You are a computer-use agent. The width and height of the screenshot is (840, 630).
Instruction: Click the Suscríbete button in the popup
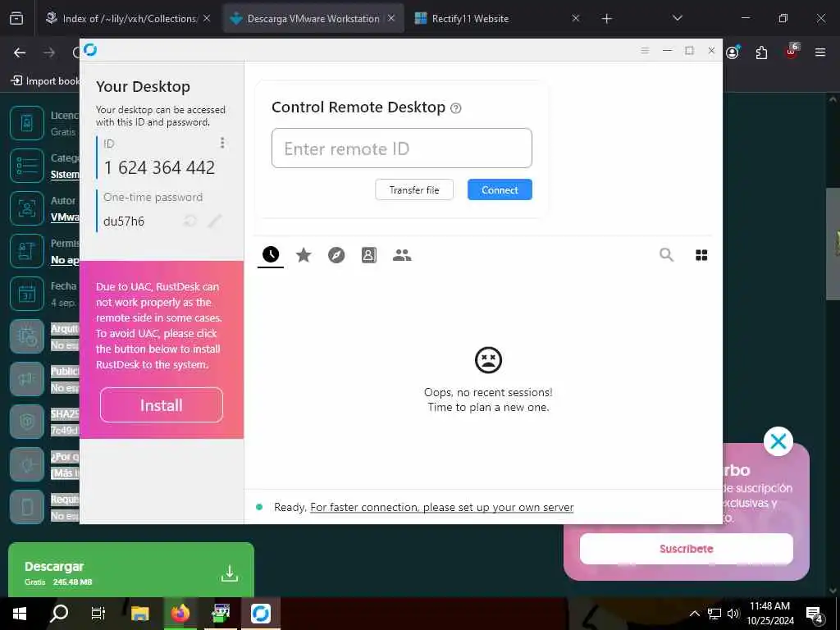(x=687, y=549)
